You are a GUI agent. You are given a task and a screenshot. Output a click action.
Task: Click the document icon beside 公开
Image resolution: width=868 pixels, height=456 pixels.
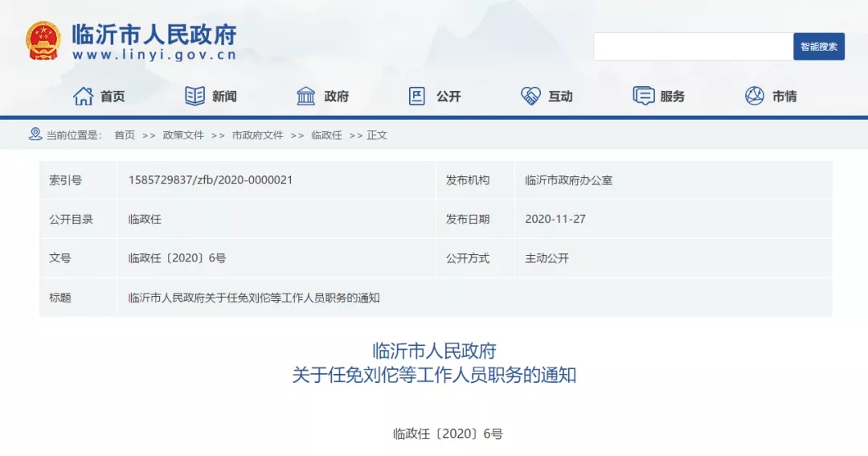(x=417, y=96)
